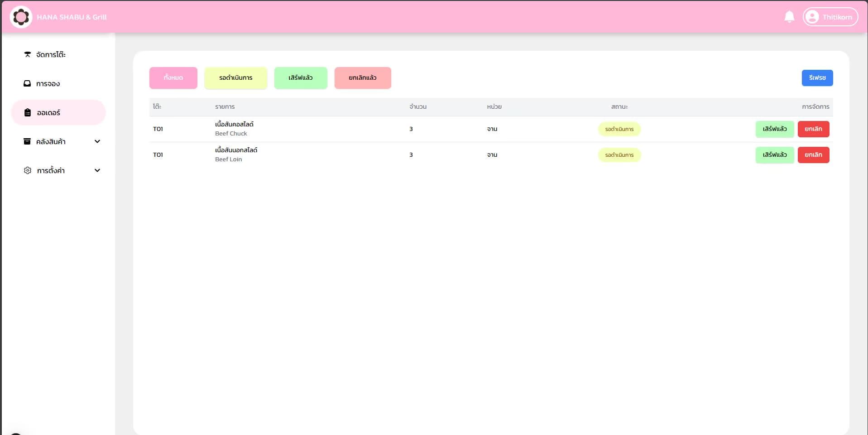Expand the คลังสินค้า inventory submenu
Image resolution: width=868 pixels, height=435 pixels.
click(97, 141)
